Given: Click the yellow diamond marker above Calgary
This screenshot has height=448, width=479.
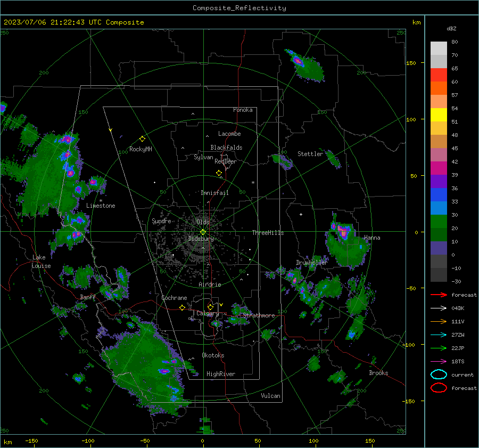Looking at the screenshot, I should pyautogui.click(x=210, y=307).
